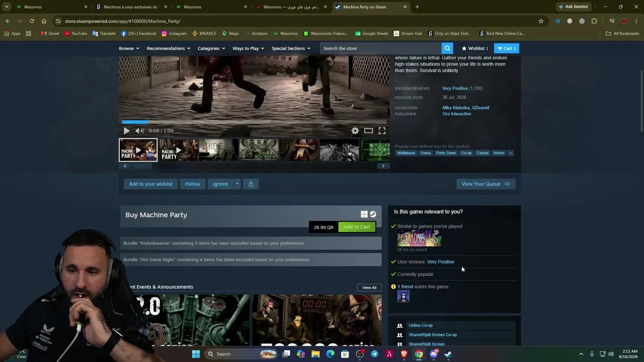This screenshot has height=362, width=644.
Task: Open the Wishlist page button
Action: pos(475,48)
